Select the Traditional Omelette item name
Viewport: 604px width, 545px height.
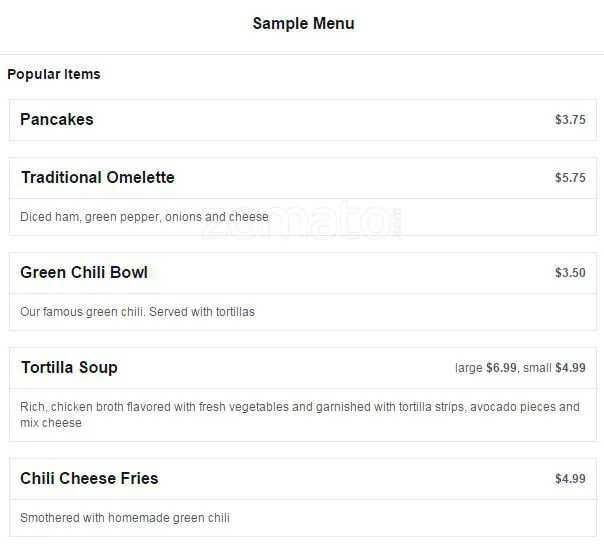tap(97, 177)
